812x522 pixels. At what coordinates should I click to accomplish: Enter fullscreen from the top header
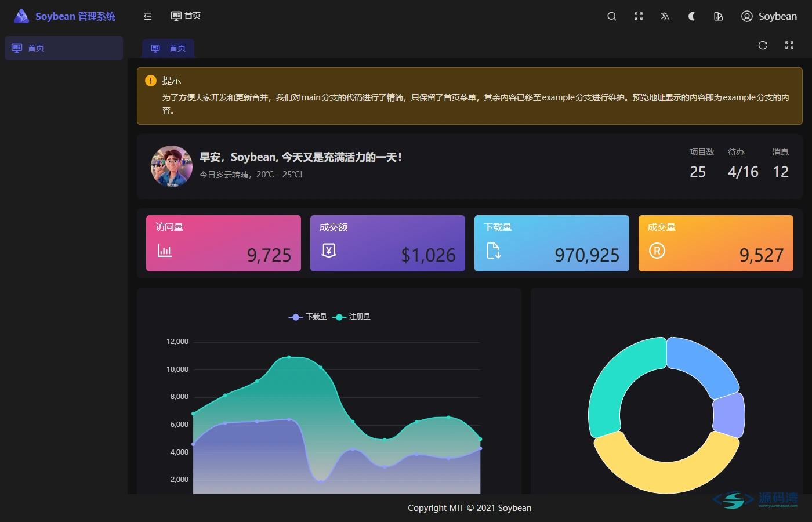(x=639, y=16)
